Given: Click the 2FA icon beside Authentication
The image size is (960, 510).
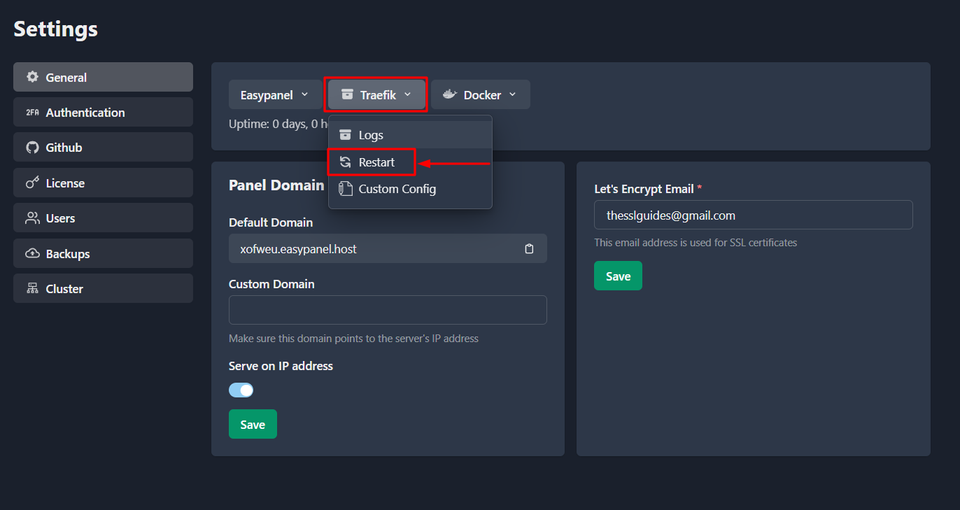Looking at the screenshot, I should pos(33,113).
